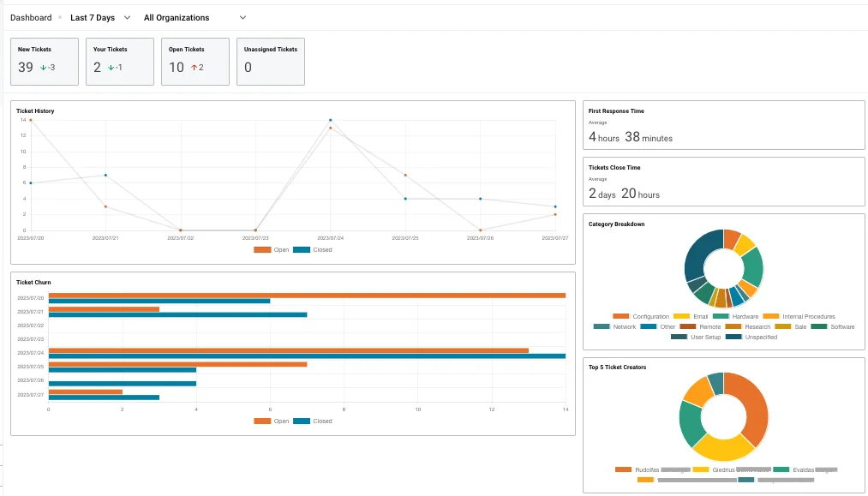The height and width of the screenshot is (496, 868).
Task: Click the 2023/07/24 Open bar in Ticket Churn
Action: tap(288, 350)
